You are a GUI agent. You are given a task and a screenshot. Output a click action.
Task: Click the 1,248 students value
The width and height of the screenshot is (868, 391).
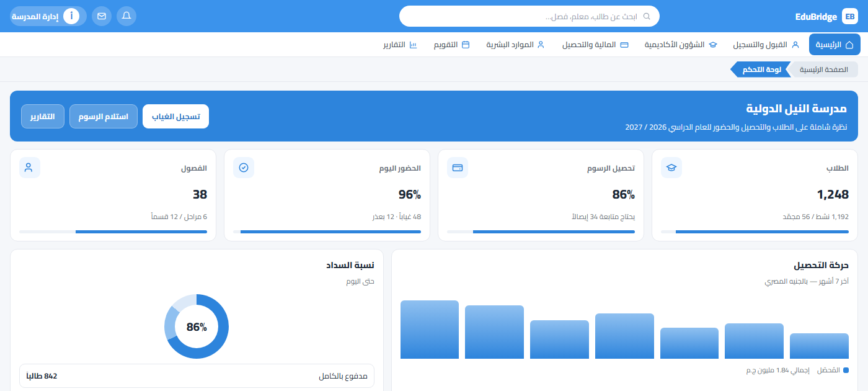833,194
